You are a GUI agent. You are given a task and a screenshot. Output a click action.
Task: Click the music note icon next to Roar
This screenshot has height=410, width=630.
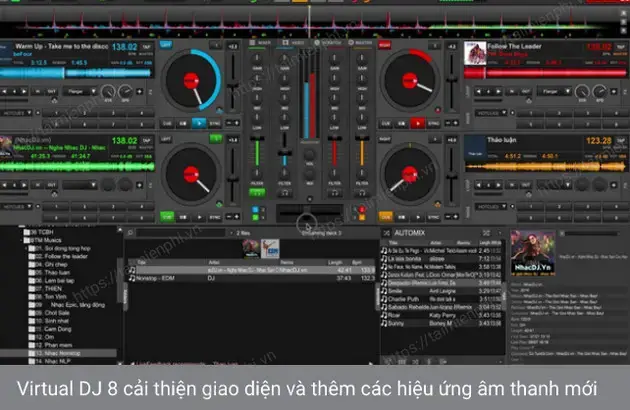click(x=384, y=315)
